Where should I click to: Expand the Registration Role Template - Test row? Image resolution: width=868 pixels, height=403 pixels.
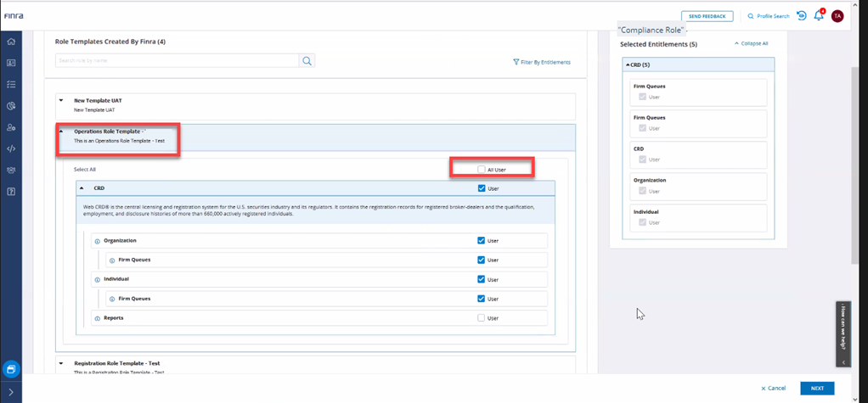[61, 363]
